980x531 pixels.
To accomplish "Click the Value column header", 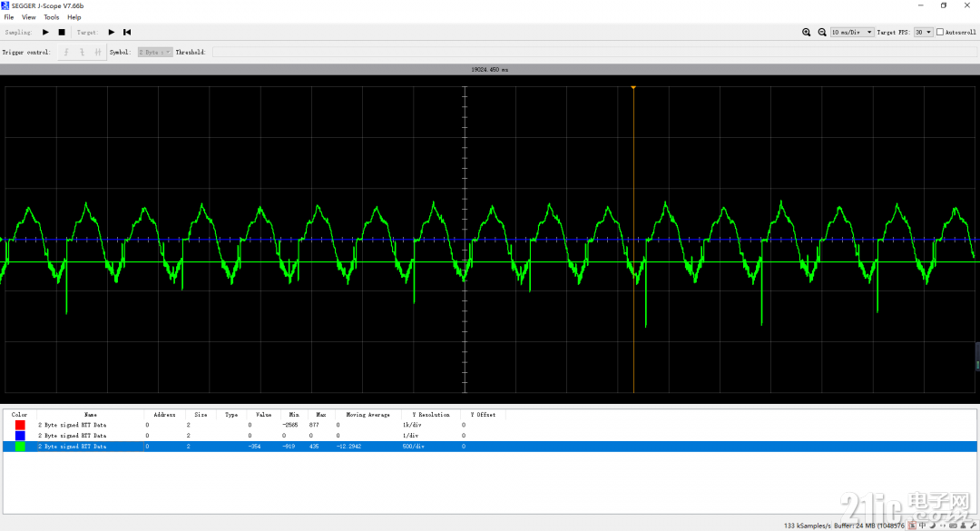I will 264,414.
